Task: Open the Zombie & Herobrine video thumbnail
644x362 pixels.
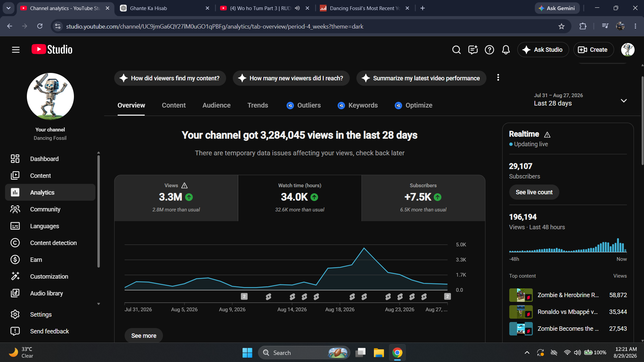Action: [521, 295]
